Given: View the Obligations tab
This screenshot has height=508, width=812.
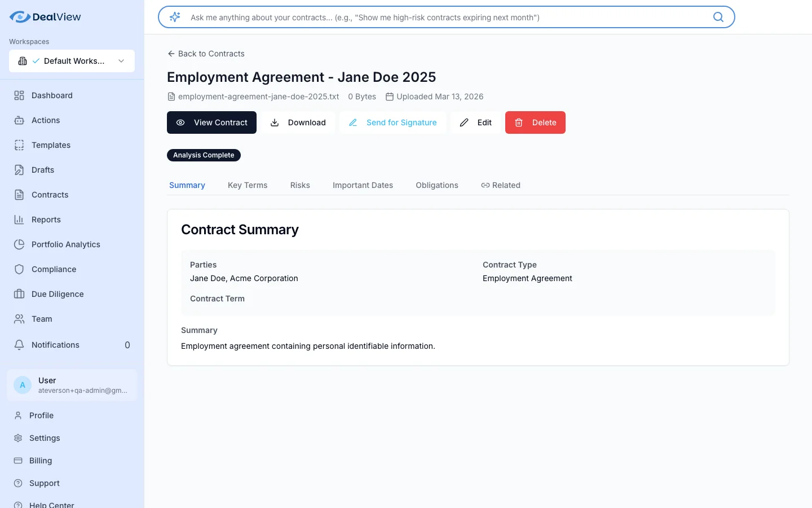Looking at the screenshot, I should 436,185.
